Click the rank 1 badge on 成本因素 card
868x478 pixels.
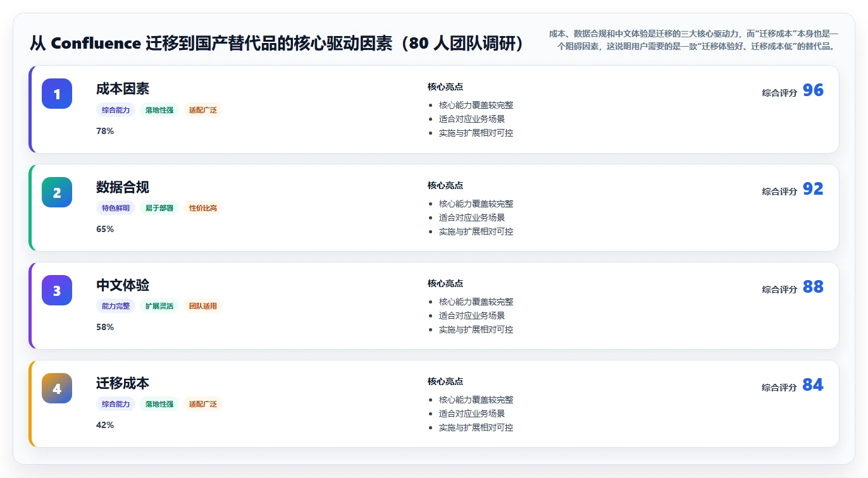click(x=57, y=94)
